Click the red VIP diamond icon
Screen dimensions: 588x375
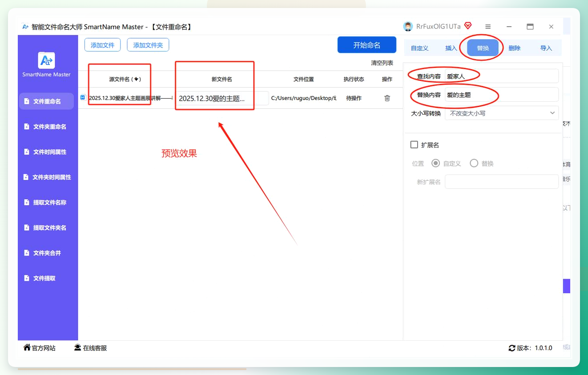(x=468, y=26)
